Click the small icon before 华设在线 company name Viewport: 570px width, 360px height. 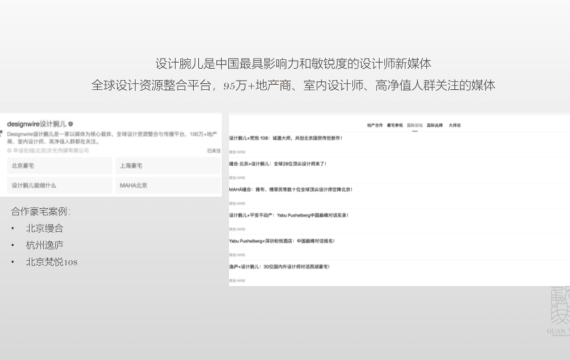(x=9, y=151)
